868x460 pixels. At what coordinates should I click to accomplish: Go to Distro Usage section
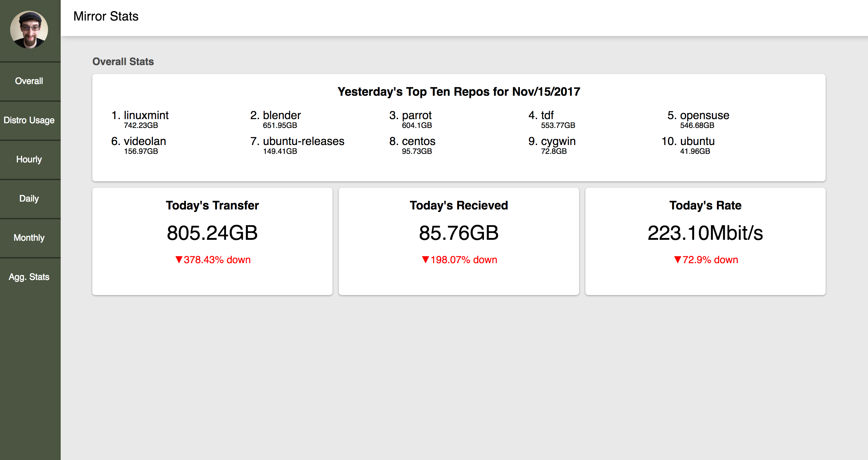click(29, 120)
